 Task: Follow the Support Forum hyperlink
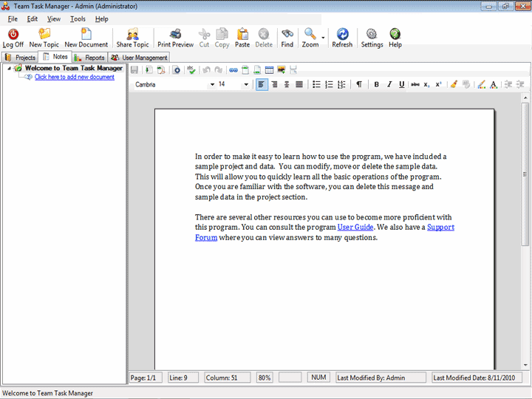click(440, 227)
